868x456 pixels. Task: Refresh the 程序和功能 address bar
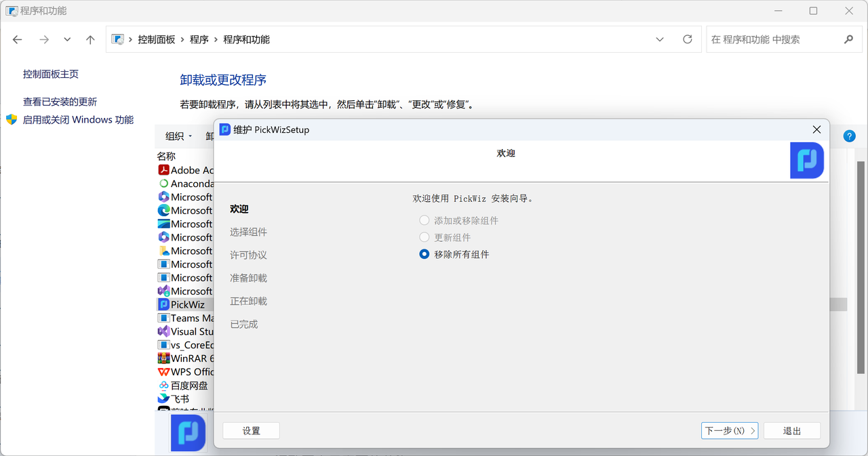[x=688, y=39]
